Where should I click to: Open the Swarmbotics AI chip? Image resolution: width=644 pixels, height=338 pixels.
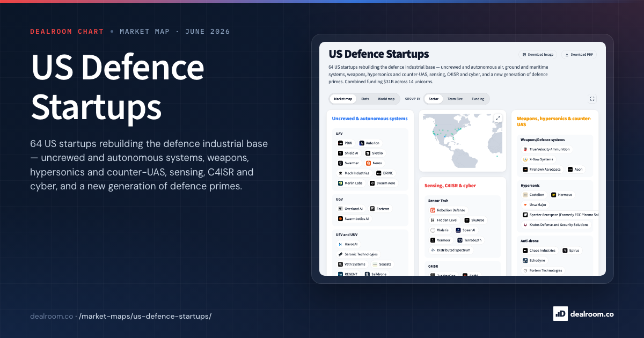coord(354,219)
